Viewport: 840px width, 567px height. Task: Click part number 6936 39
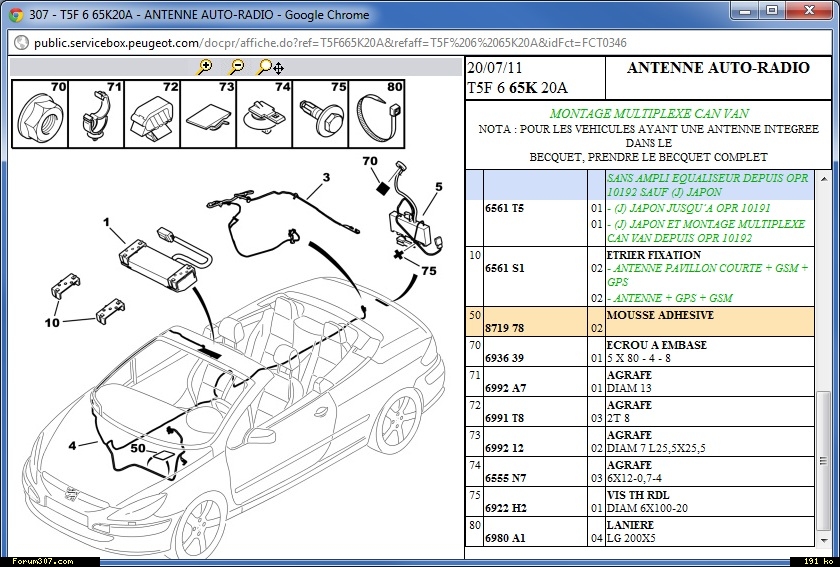504,358
